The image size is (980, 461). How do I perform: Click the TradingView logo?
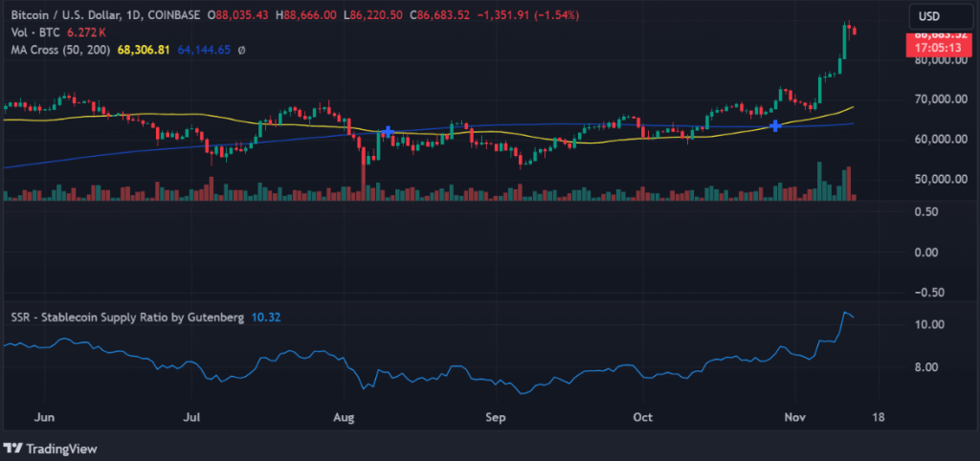click(51, 449)
